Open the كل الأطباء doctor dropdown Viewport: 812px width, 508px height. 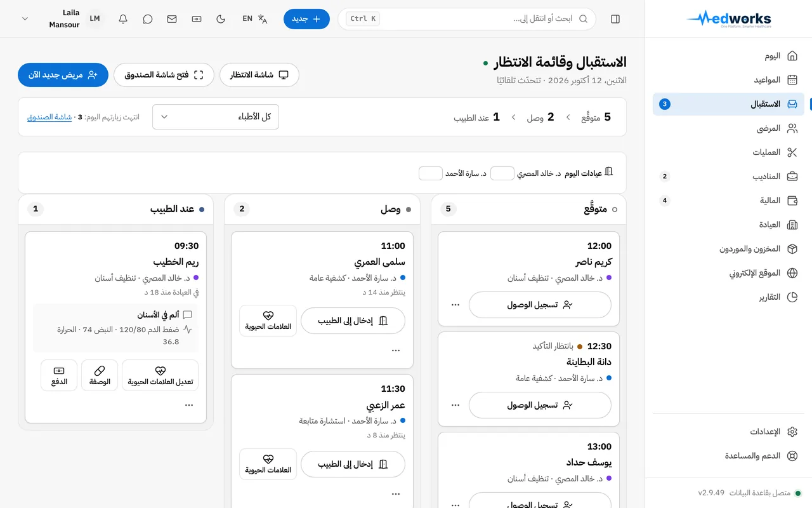(216, 117)
